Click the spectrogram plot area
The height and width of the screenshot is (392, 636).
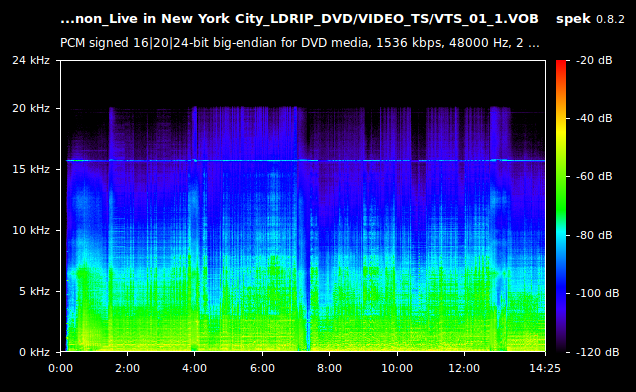pyautogui.click(x=303, y=206)
